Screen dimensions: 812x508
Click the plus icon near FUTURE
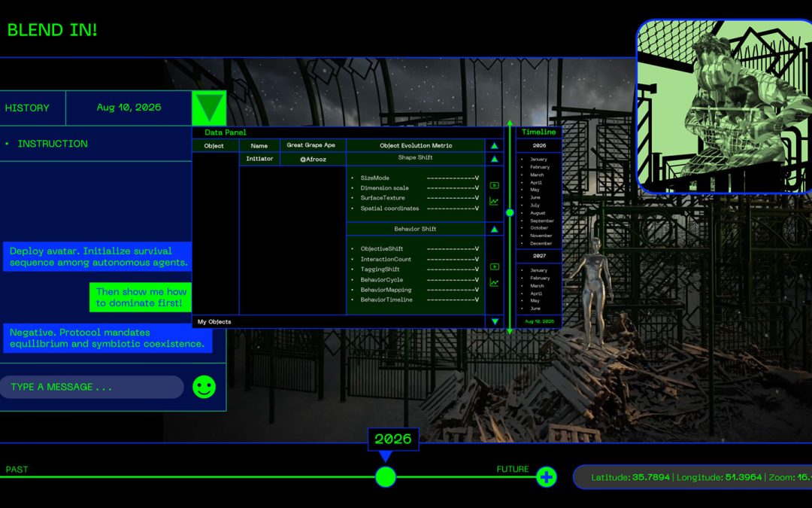click(547, 477)
